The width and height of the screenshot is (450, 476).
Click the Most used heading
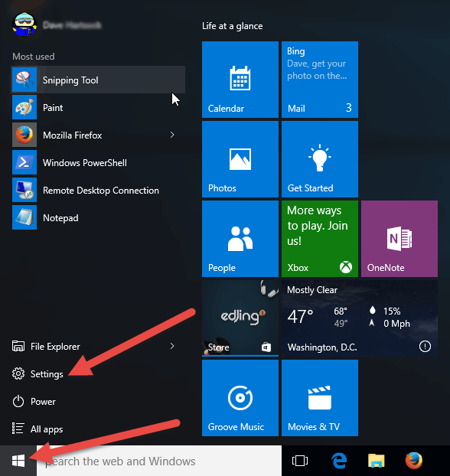(34, 57)
